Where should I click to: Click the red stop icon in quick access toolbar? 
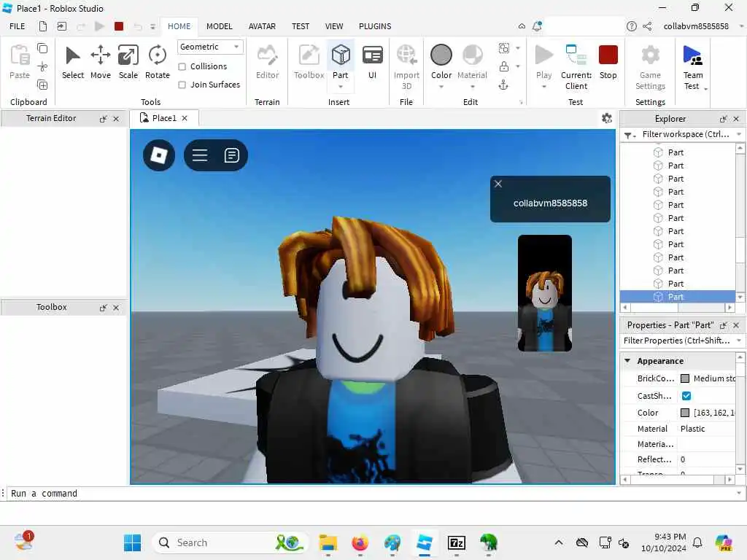[119, 26]
